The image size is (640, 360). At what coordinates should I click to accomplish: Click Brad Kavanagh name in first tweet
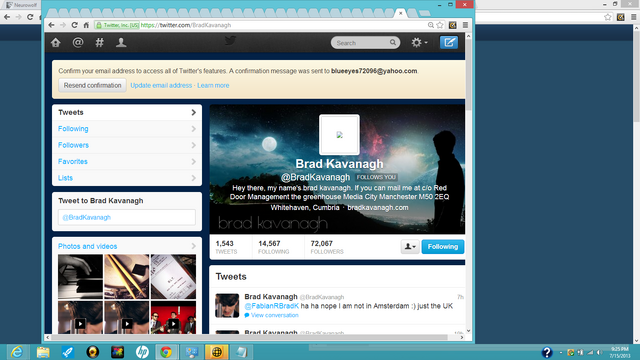(271, 297)
